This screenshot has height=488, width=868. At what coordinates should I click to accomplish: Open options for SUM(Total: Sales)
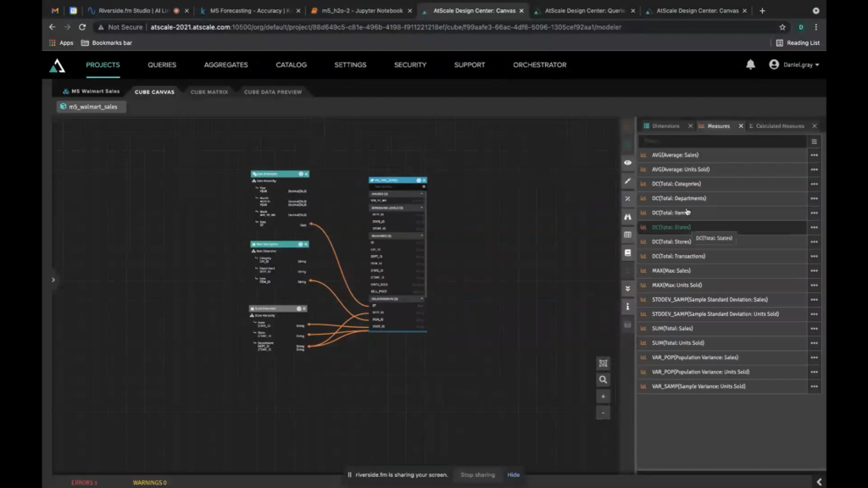[814, 329]
